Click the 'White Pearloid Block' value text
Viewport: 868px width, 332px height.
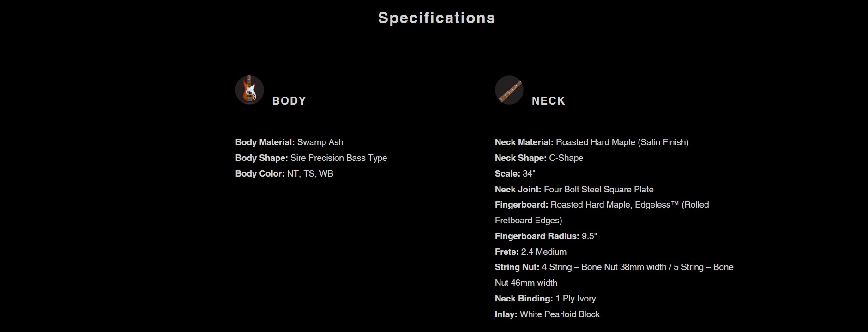coord(560,314)
